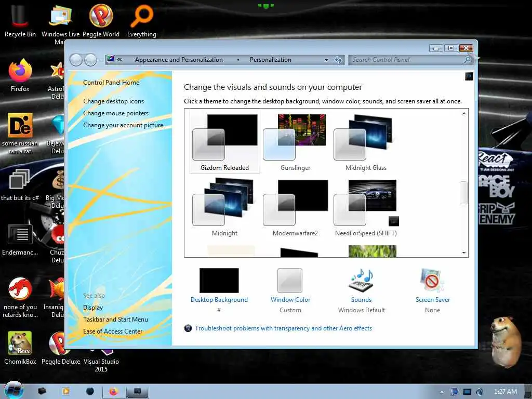Open the Endermanc... desktop icon
This screenshot has width=532, height=399.
pos(20,240)
